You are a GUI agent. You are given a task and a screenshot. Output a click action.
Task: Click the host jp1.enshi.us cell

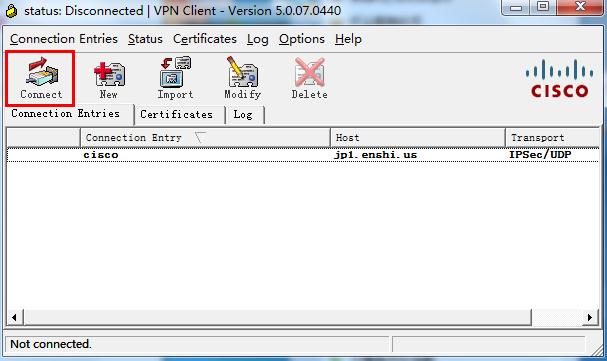pos(375,155)
